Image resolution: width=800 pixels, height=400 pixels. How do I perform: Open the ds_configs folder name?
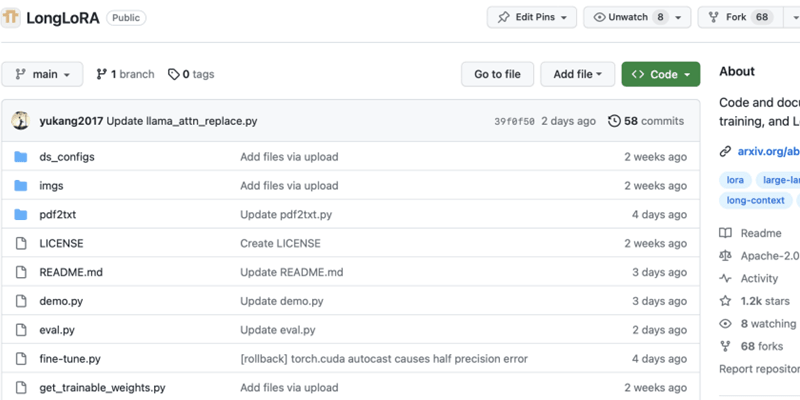[x=67, y=157]
